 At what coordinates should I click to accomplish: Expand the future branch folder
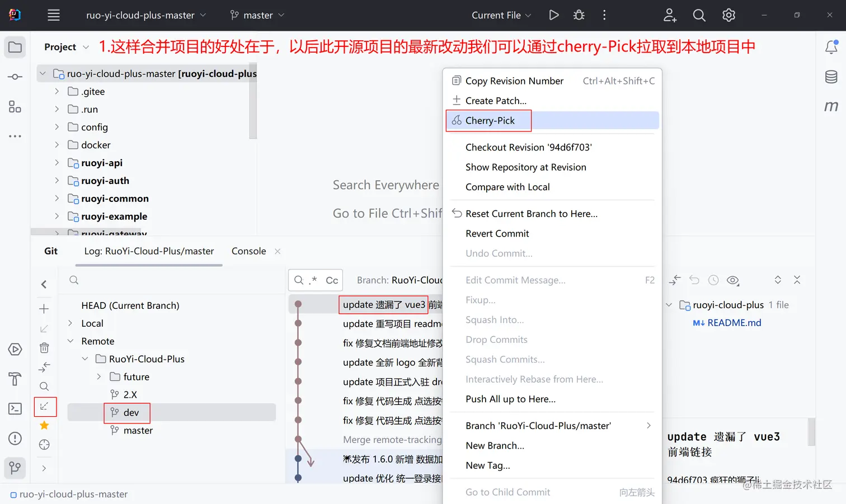(x=99, y=377)
